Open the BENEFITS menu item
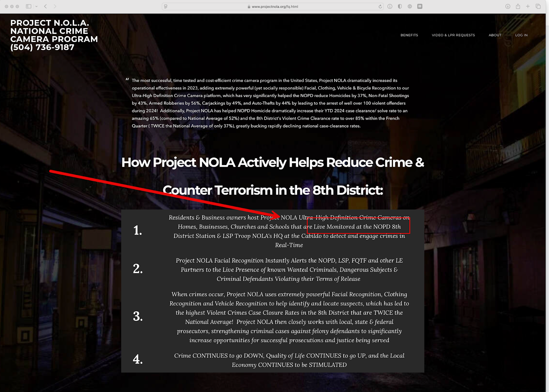This screenshot has width=549, height=392. [x=409, y=35]
